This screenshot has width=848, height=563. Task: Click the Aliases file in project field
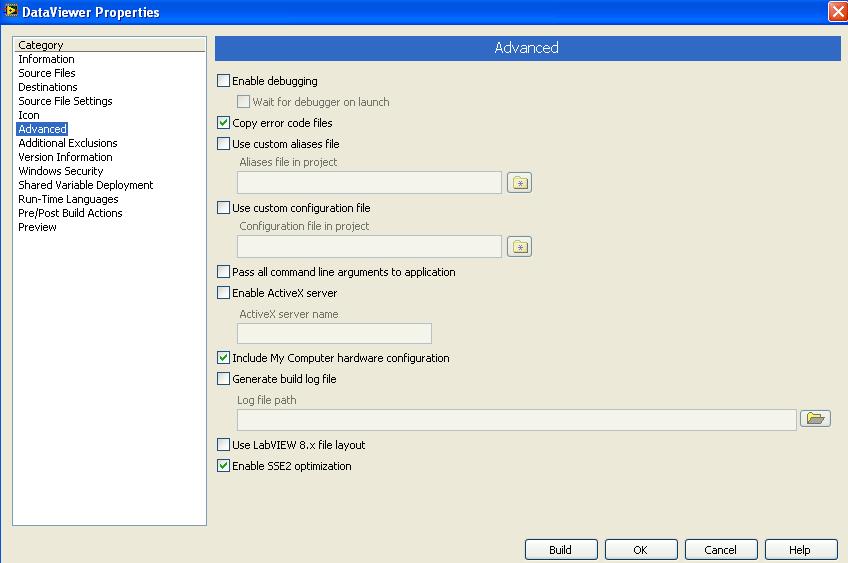369,183
